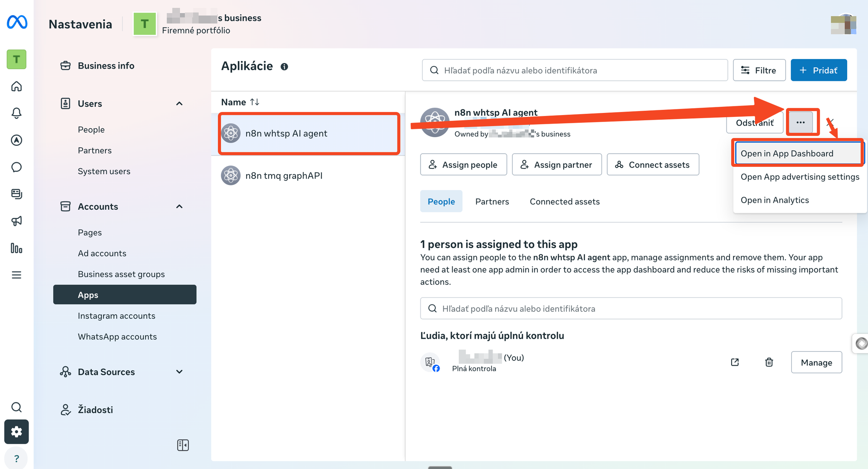Expand the Data Sources section
The height and width of the screenshot is (469, 868).
coord(179,372)
